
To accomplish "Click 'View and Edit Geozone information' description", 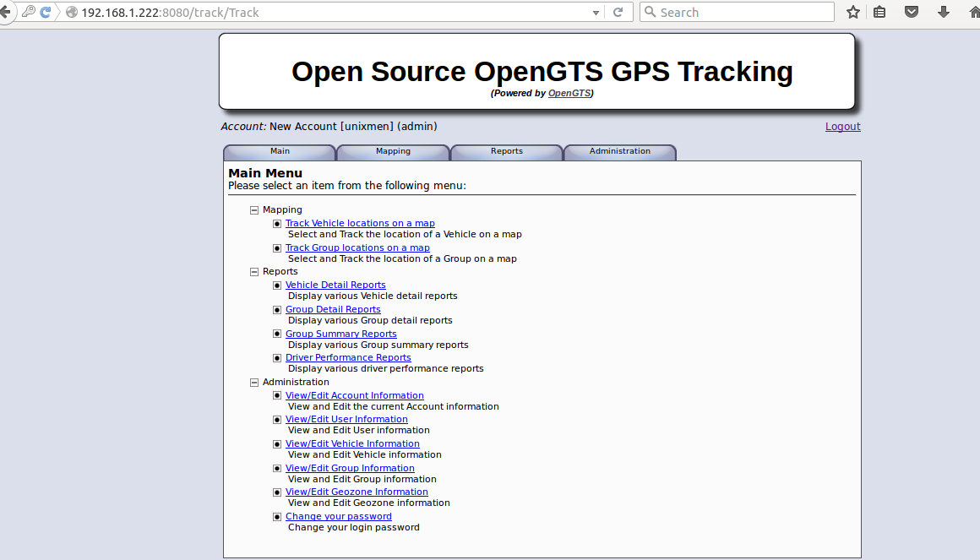I will pyautogui.click(x=368, y=503).
